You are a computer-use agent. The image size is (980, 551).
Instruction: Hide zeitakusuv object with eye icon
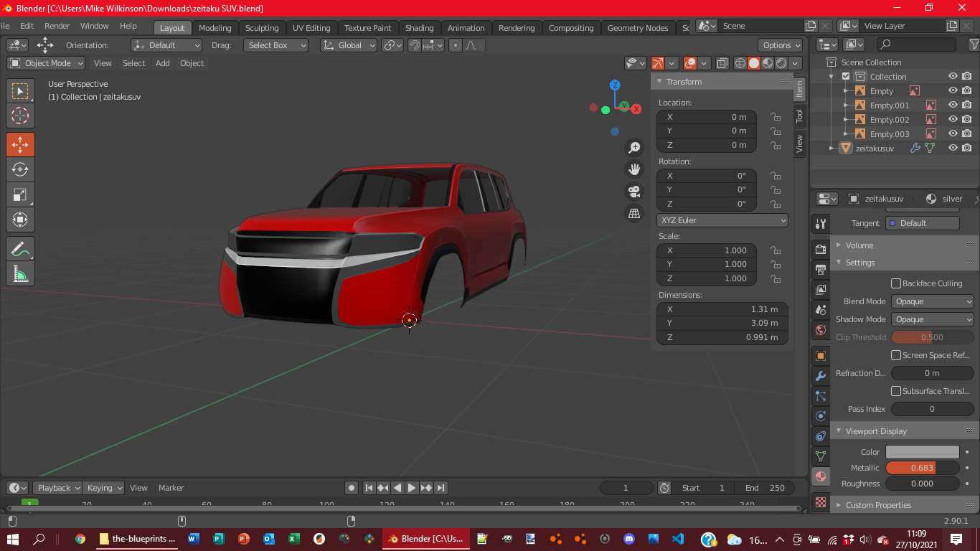coord(953,148)
